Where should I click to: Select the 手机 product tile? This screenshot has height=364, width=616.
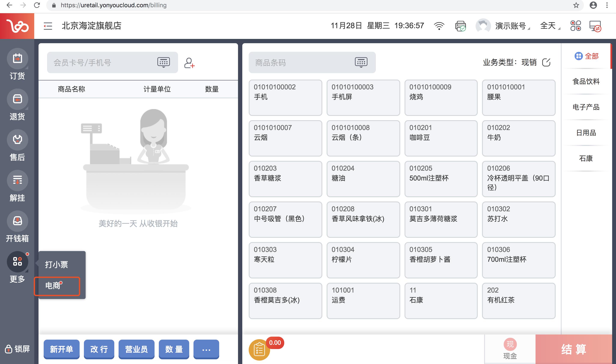point(286,98)
